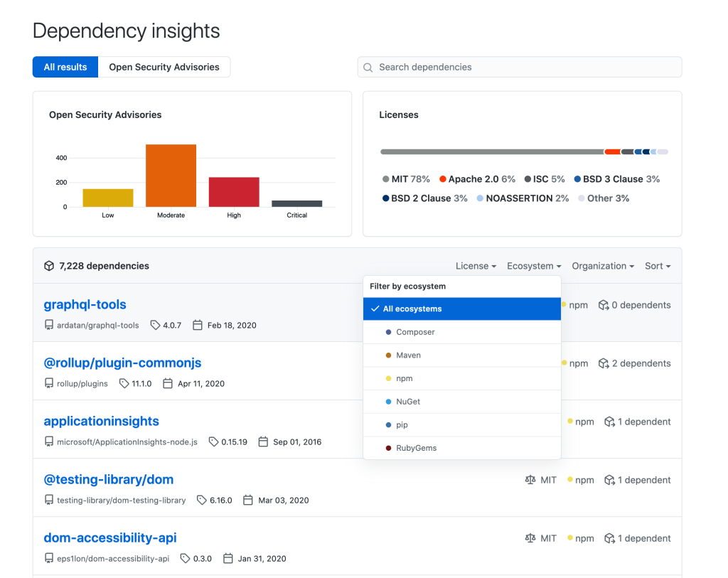Screen dimensions: 728x578
Task: Click the magnifier icon in the search box
Action: (x=368, y=68)
